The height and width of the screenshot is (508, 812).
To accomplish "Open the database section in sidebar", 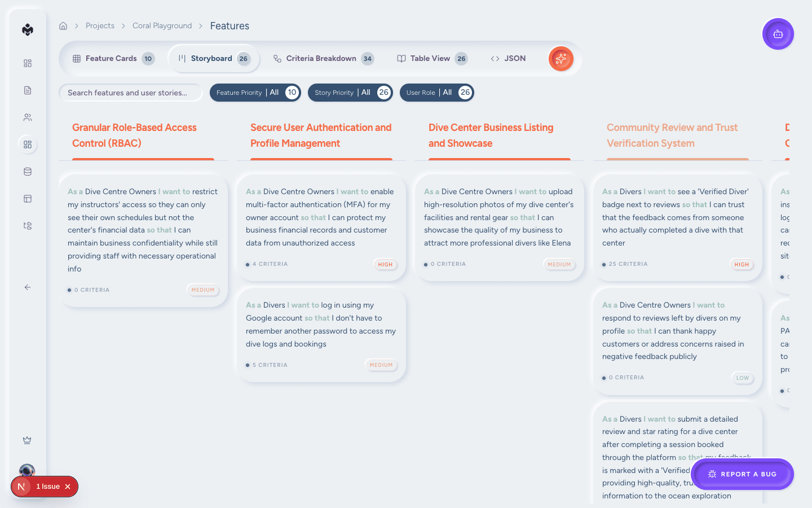I will coord(27,171).
